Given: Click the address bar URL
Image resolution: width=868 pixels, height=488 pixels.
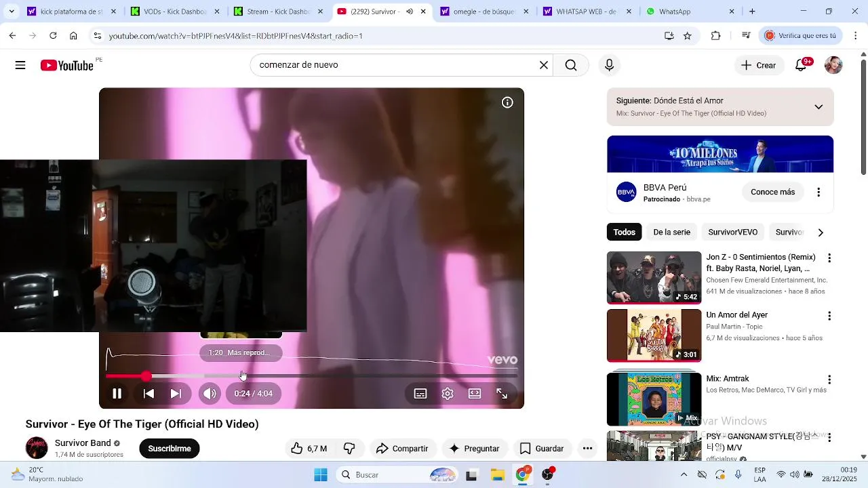Looking at the screenshot, I should (x=235, y=36).
